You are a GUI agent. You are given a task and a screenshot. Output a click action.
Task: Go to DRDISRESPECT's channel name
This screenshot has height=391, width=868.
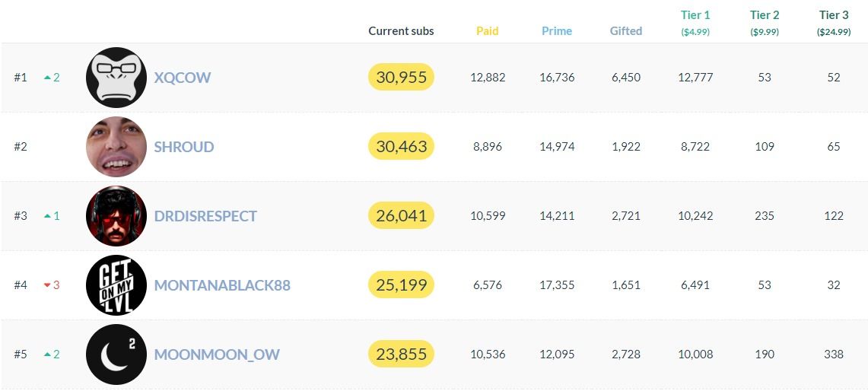tap(205, 216)
